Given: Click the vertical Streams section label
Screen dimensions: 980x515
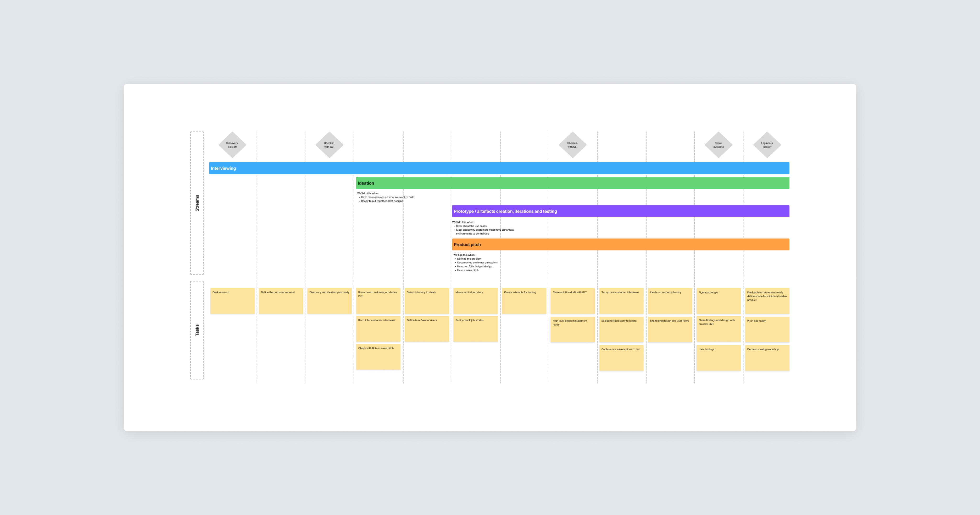Looking at the screenshot, I should coord(197,203).
